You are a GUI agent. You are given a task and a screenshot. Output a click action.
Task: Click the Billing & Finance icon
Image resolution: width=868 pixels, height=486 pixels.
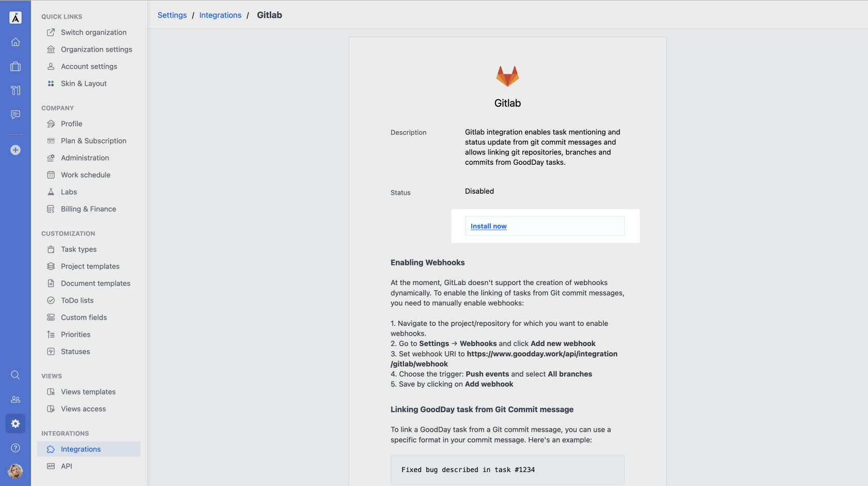tap(51, 209)
